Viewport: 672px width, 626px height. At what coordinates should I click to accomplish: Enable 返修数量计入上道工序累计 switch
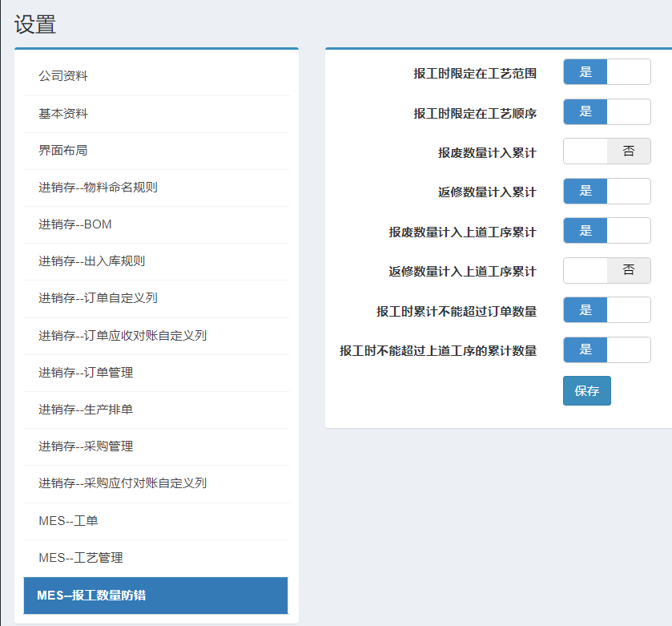[x=606, y=271]
